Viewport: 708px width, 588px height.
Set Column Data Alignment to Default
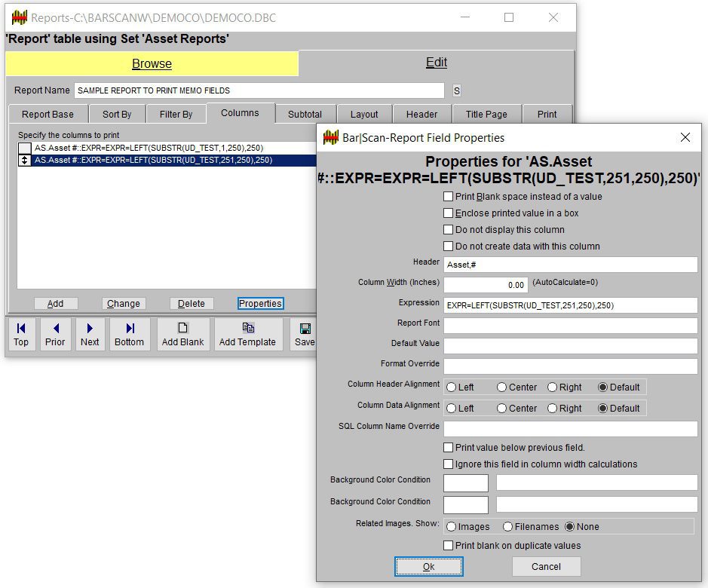pyautogui.click(x=602, y=409)
